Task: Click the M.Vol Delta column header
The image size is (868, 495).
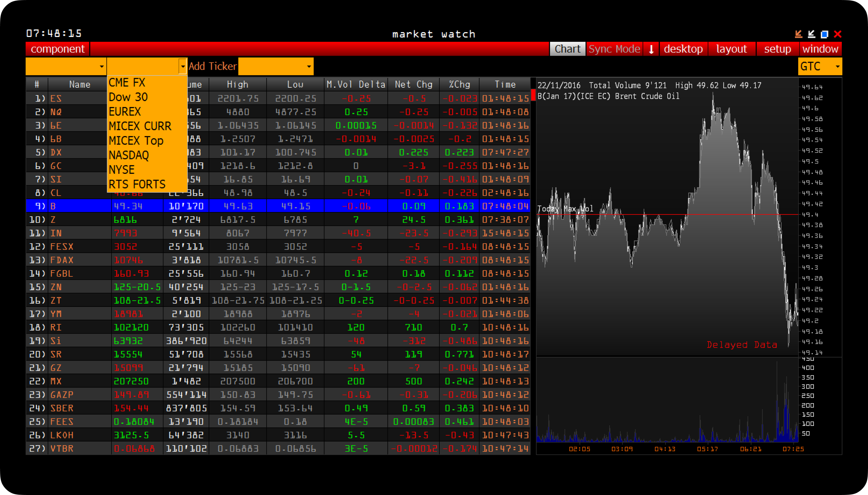Action: [356, 85]
